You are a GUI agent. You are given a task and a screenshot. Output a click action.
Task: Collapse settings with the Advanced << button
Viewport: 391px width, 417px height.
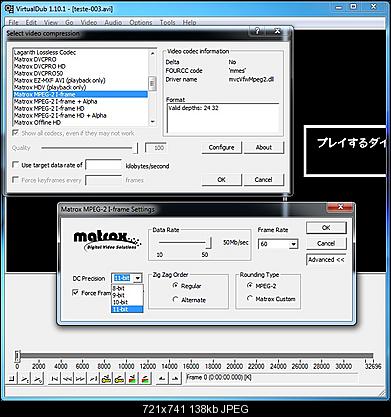point(326,259)
